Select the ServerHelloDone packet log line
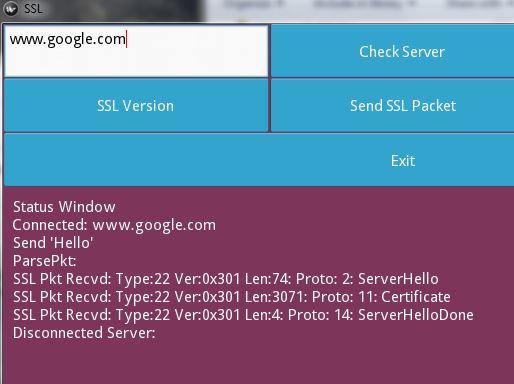The height and width of the screenshot is (384, 514). coord(243,315)
